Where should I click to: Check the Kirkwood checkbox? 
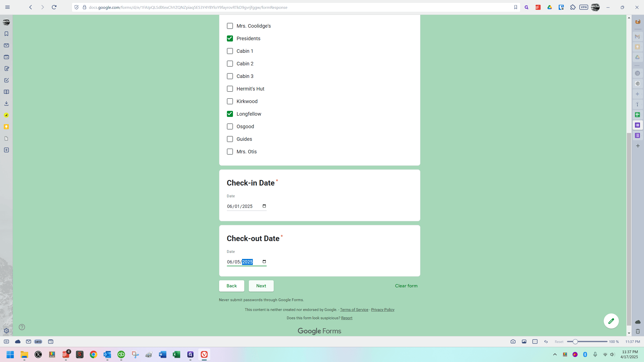230,101
